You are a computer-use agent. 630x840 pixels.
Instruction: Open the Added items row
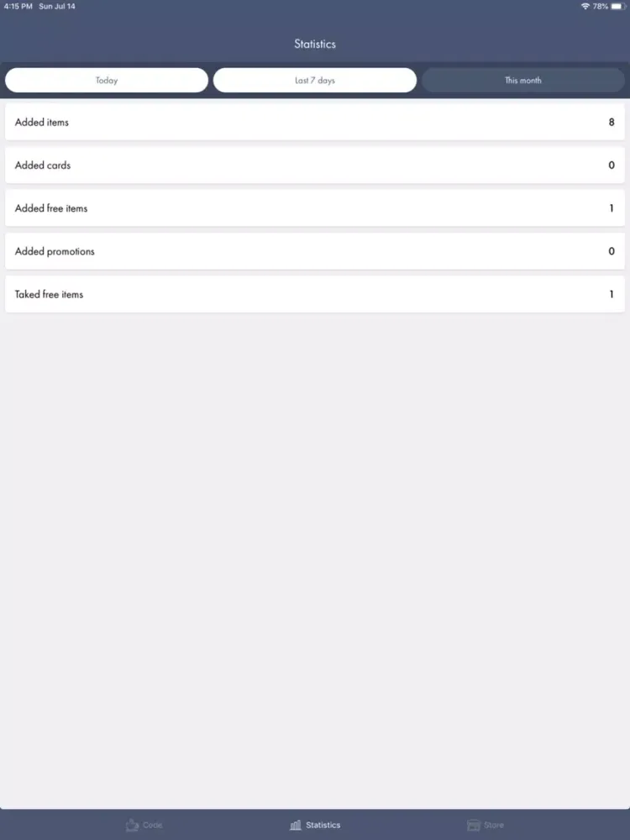[x=315, y=122]
